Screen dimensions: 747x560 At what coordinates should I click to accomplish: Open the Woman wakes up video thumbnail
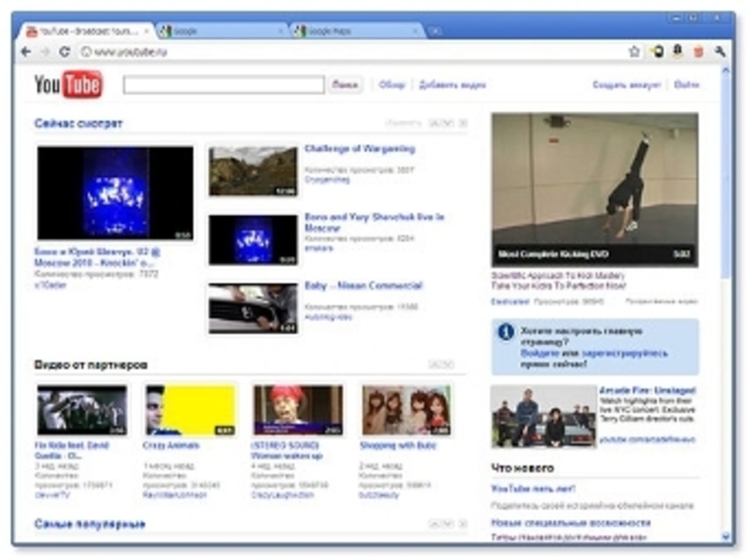298,410
